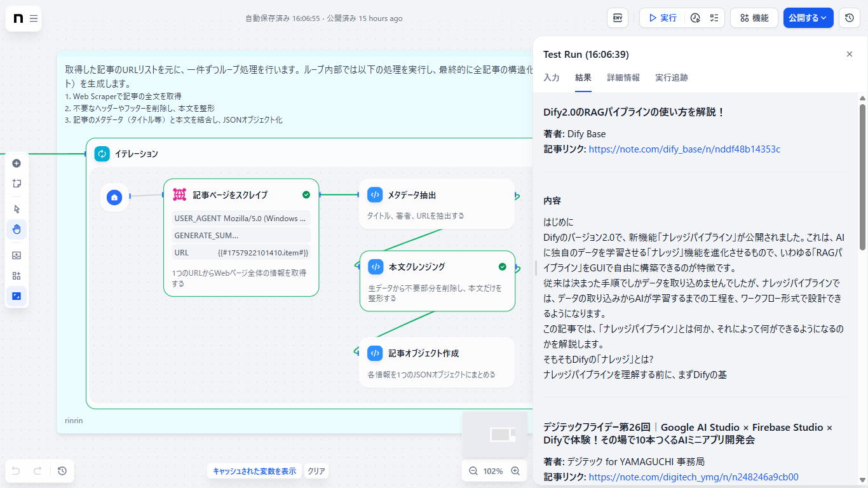Open the note.com digitech_ymg article link
The image size is (868, 488).
pyautogui.click(x=693, y=477)
